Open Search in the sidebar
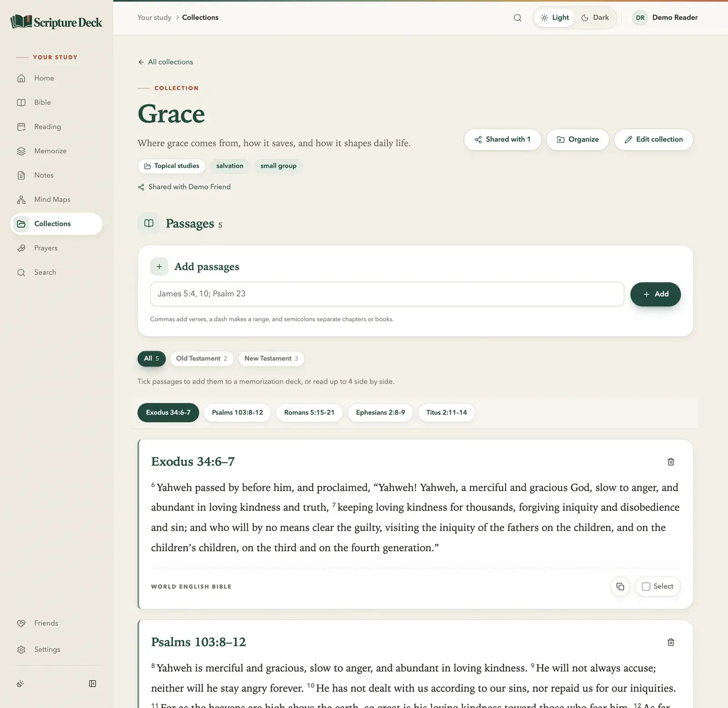728x708 pixels. tap(56, 272)
